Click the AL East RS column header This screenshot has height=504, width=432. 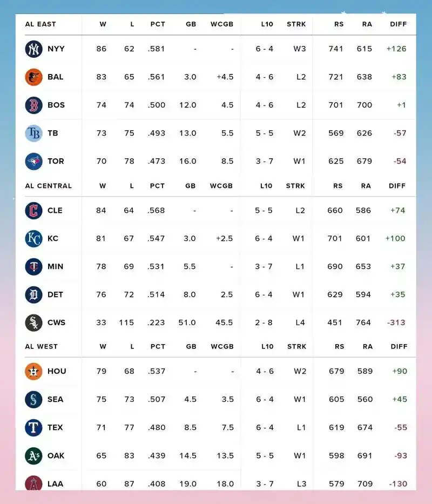339,24
